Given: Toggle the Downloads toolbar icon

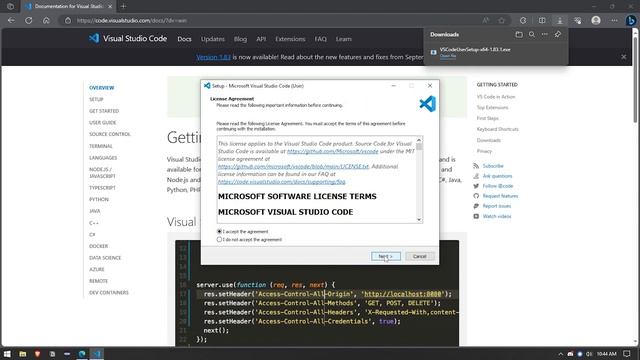Looking at the screenshot, I should (x=560, y=20).
